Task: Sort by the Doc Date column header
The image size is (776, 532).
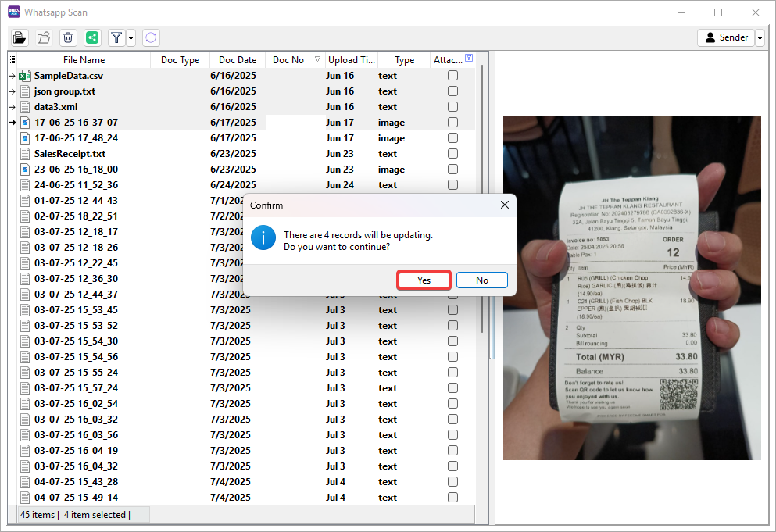Action: coord(237,60)
